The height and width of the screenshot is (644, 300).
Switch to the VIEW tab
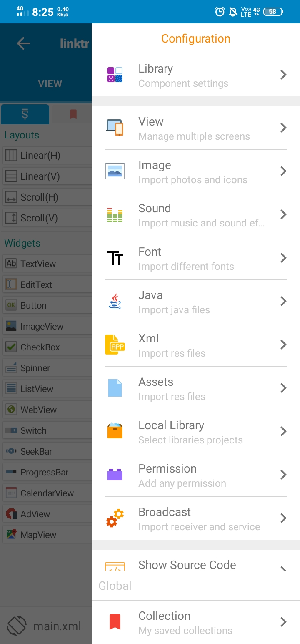(x=50, y=84)
